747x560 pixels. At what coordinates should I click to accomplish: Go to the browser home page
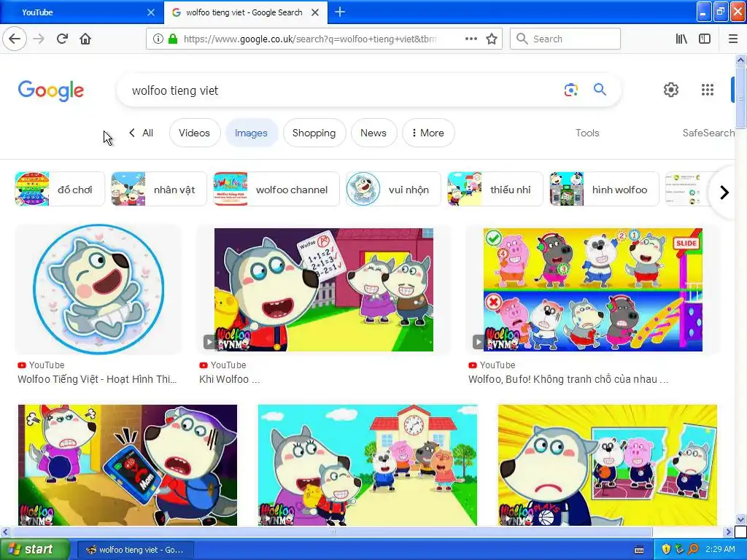[85, 39]
